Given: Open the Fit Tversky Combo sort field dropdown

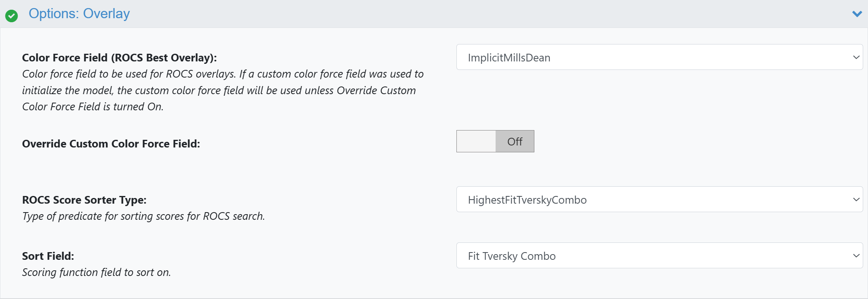Looking at the screenshot, I should coord(659,256).
